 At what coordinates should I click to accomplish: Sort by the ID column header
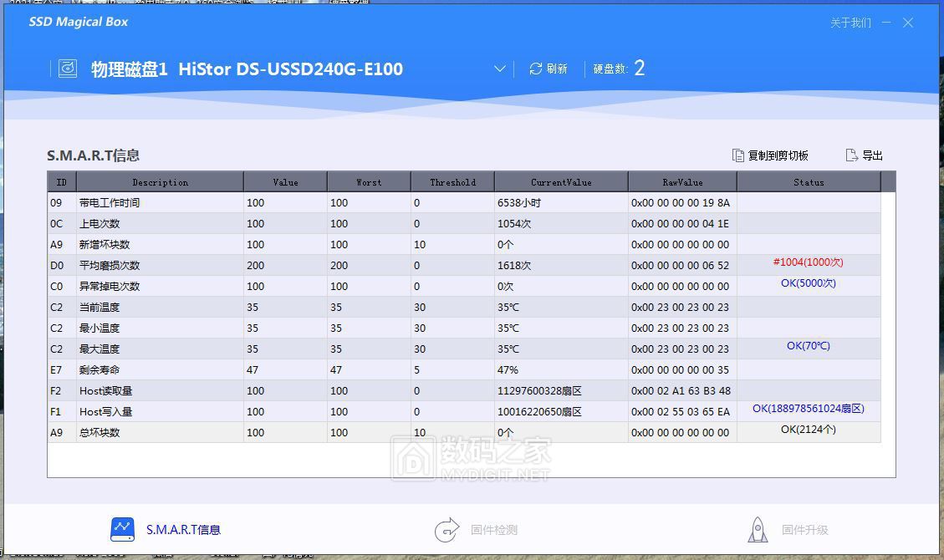coord(61,181)
